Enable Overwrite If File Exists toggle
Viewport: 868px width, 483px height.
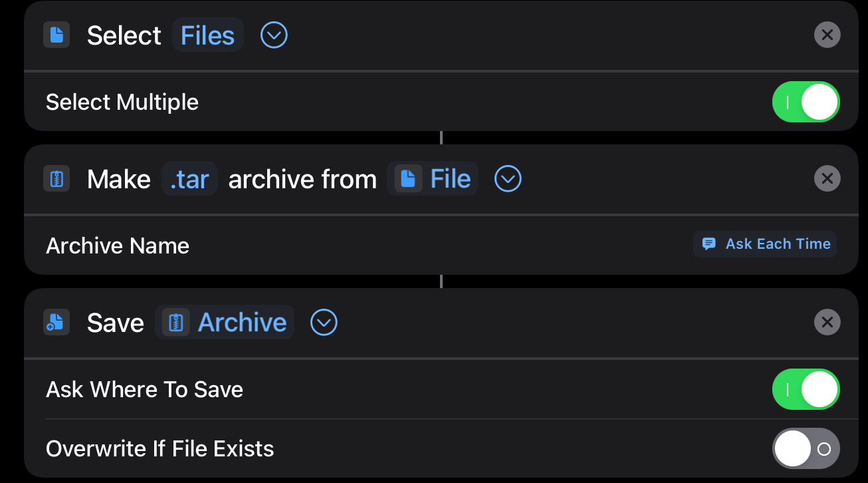pos(806,448)
